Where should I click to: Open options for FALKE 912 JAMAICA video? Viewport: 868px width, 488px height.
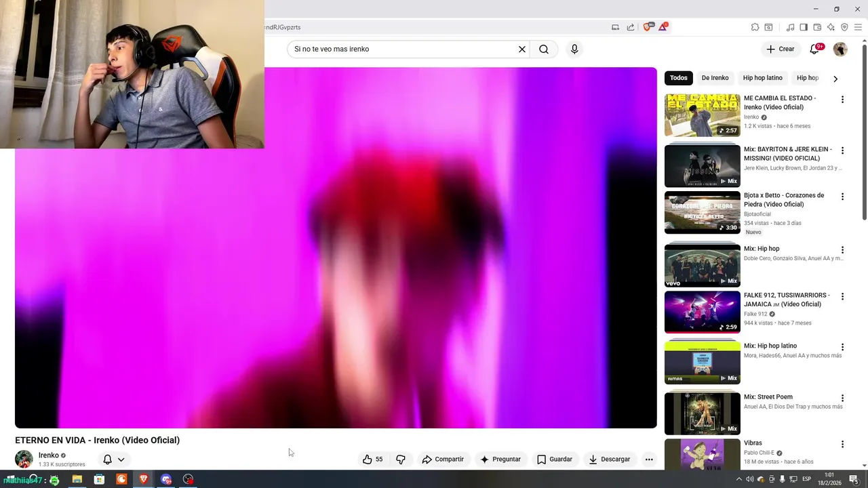(842, 296)
